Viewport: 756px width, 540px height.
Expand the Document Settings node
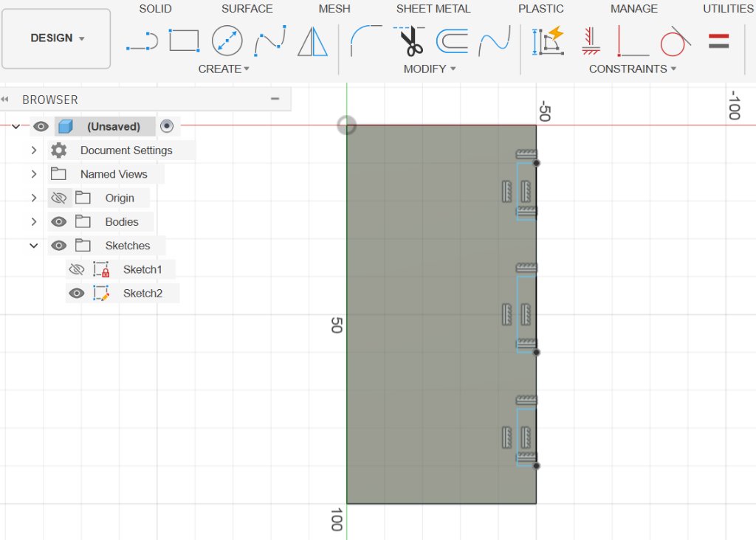click(x=34, y=150)
